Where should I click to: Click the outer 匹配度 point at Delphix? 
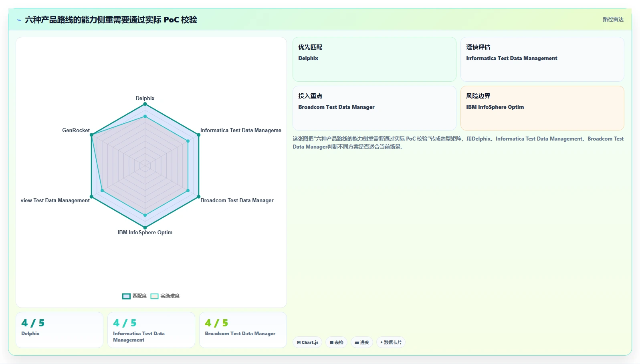[145, 104]
